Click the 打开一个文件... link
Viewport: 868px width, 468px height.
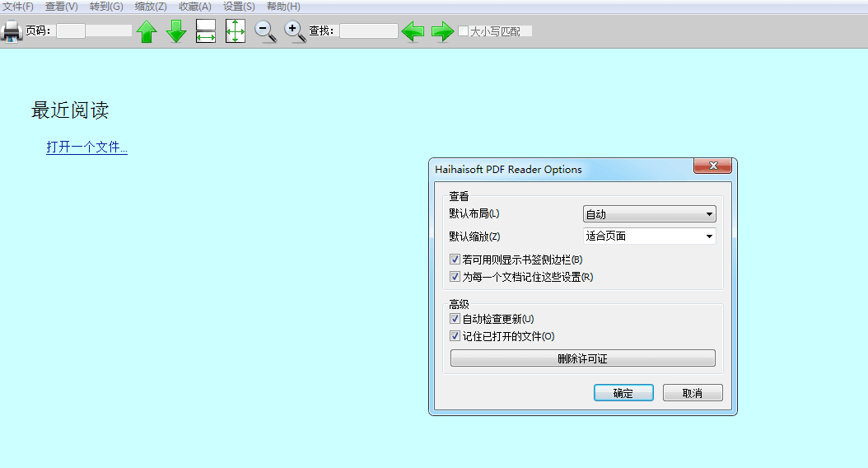[87, 147]
